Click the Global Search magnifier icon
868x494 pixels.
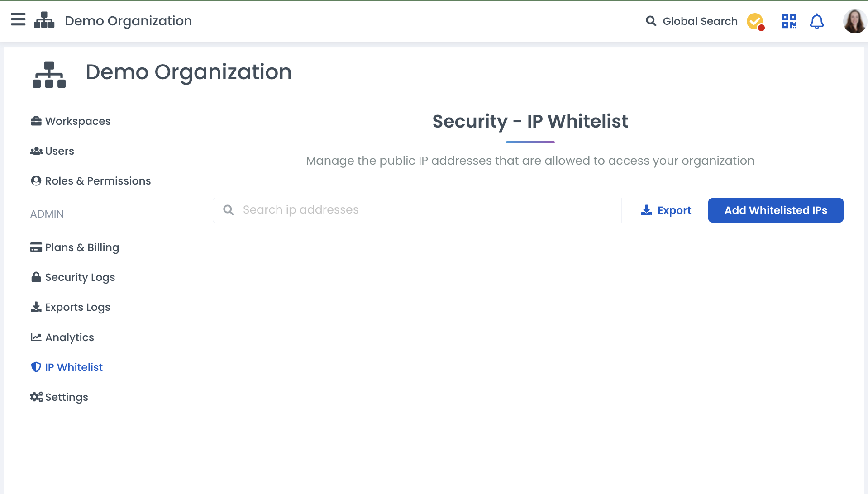(651, 21)
